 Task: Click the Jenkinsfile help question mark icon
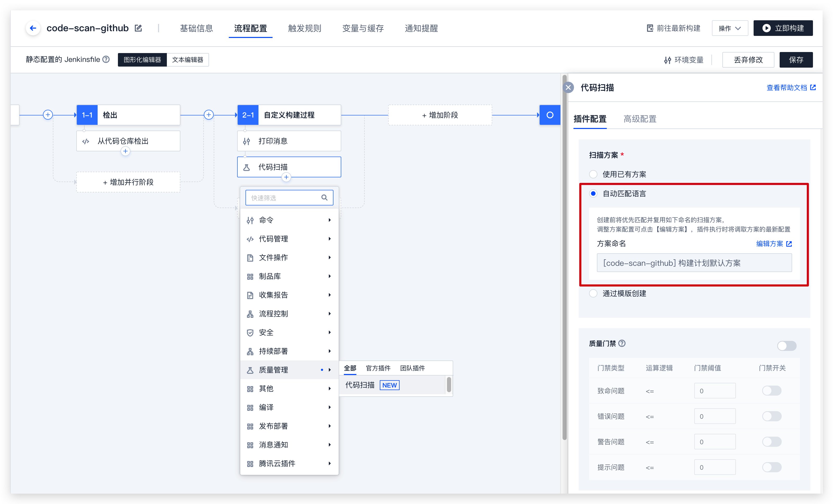[x=106, y=60]
